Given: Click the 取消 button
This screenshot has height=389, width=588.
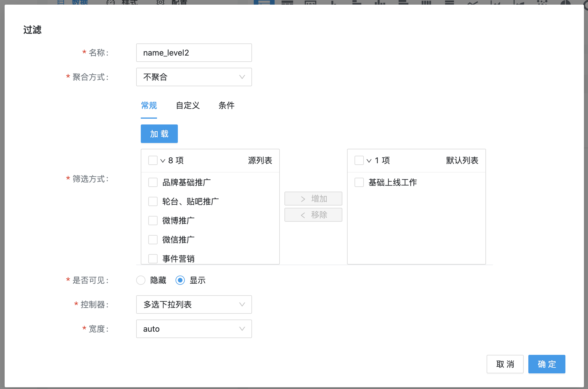Looking at the screenshot, I should (505, 364).
